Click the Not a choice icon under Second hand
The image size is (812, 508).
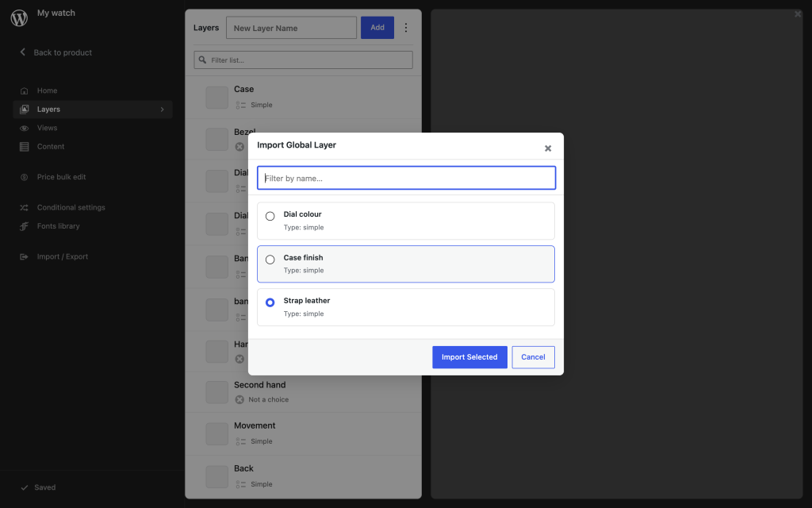(x=239, y=400)
